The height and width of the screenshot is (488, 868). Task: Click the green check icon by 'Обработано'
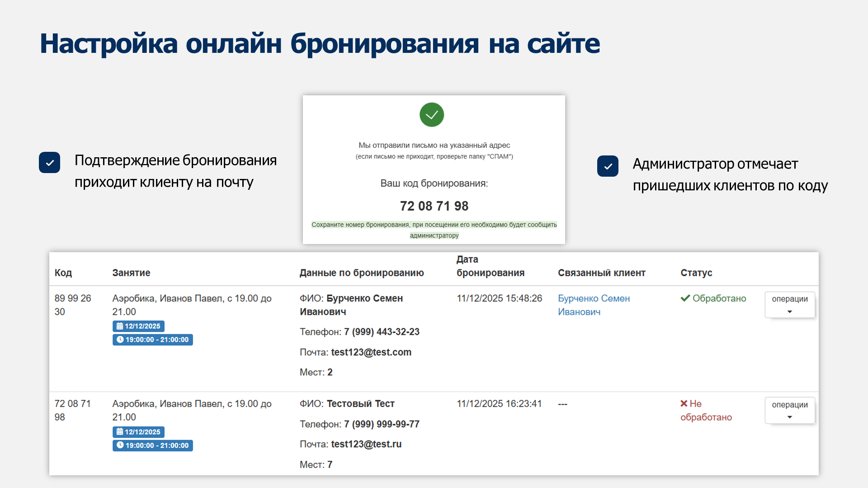click(685, 298)
